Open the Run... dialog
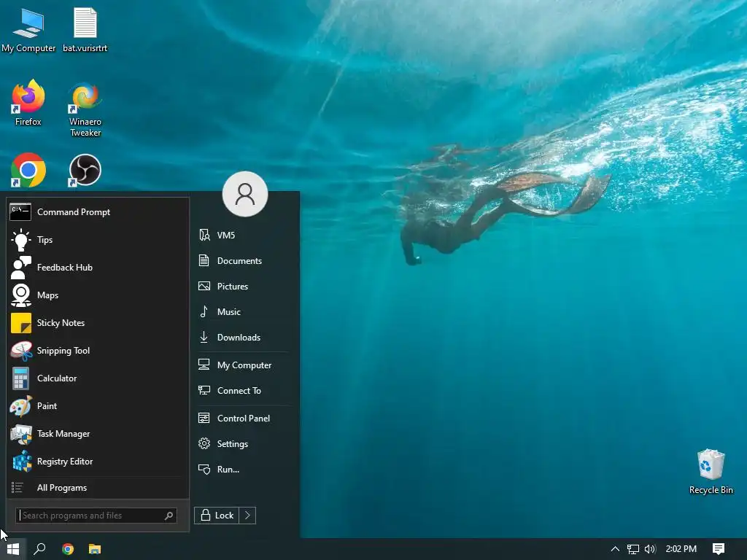 242,469
